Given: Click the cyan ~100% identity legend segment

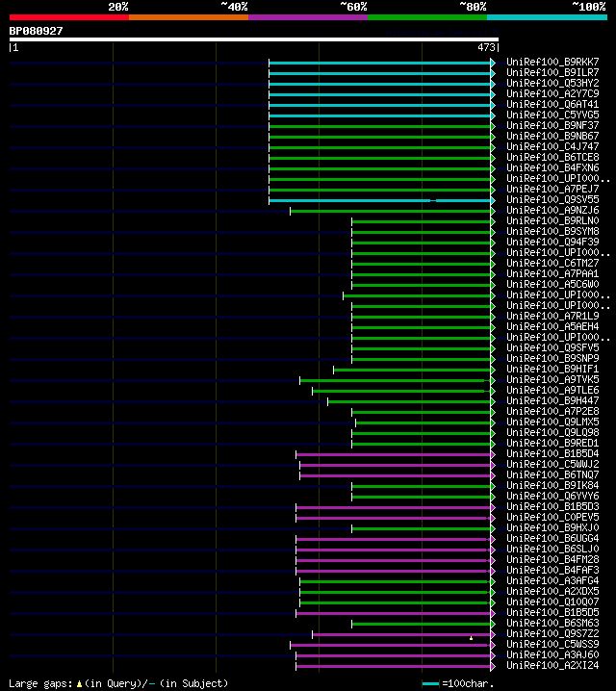Looking at the screenshot, I should click(547, 17).
